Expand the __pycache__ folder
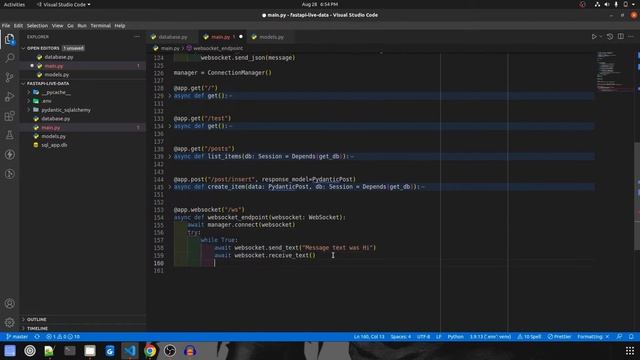 point(29,92)
